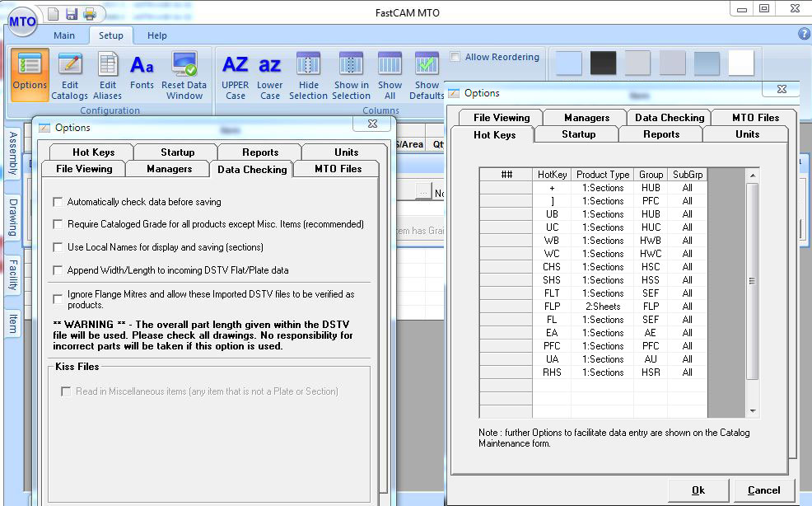Click the hot keys table scrollbar thumb
812x506 pixels.
coord(753,281)
